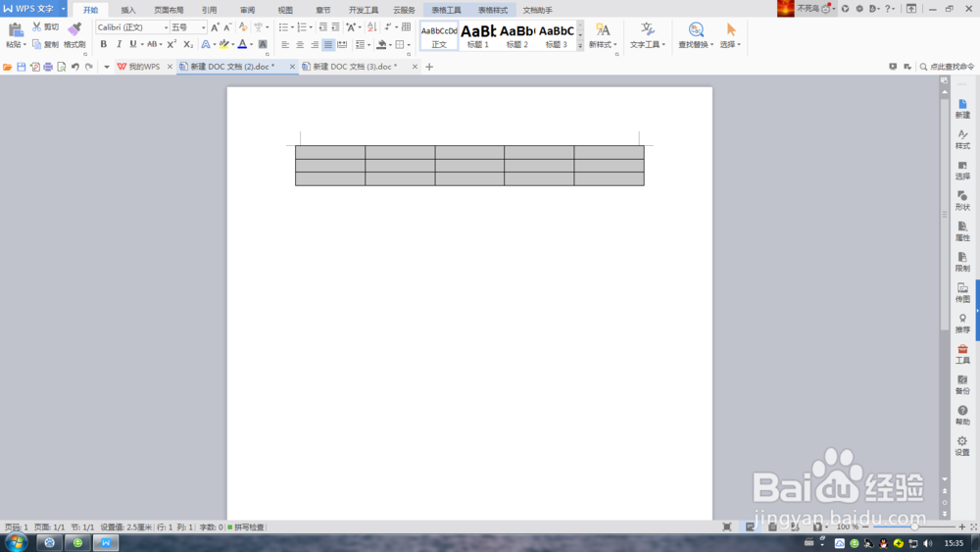Switch to the 审阅 ribbon tab
This screenshot has height=552, width=980.
(x=248, y=10)
